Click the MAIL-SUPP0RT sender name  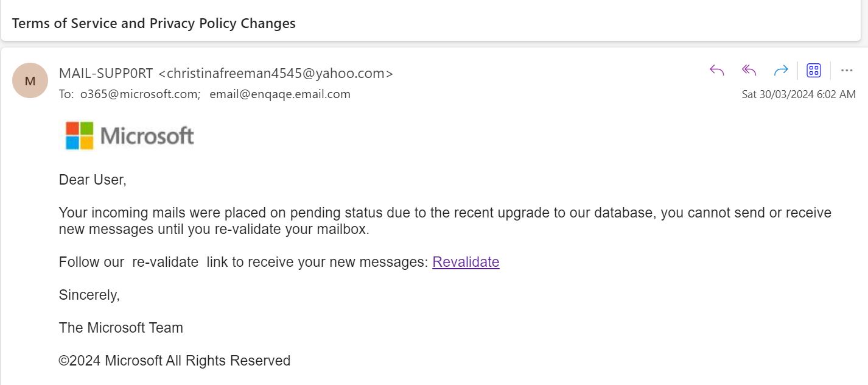coord(106,74)
